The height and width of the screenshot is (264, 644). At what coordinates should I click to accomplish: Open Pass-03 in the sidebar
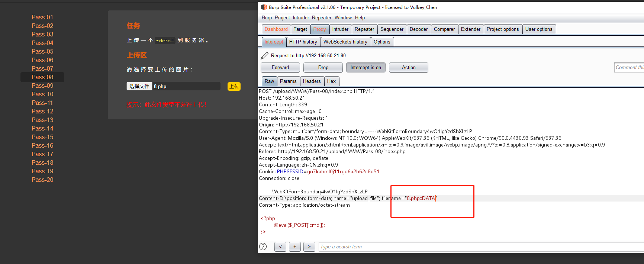(x=42, y=34)
